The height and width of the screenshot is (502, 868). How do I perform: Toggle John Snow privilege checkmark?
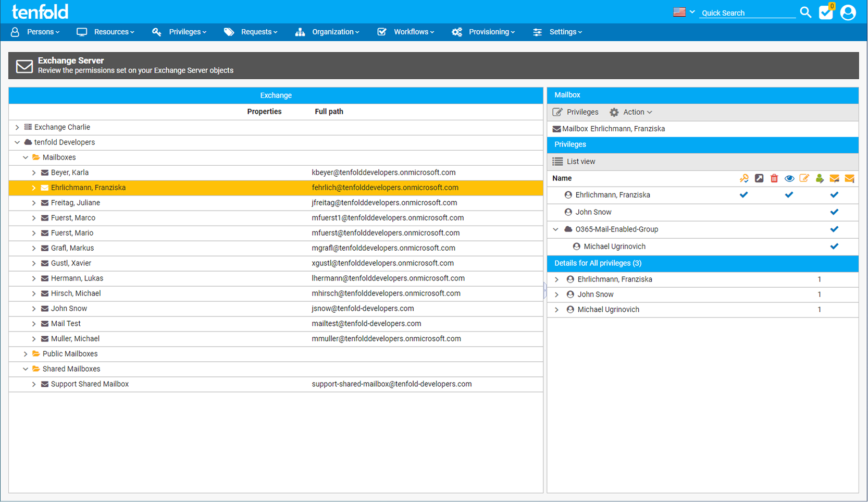pyautogui.click(x=835, y=212)
